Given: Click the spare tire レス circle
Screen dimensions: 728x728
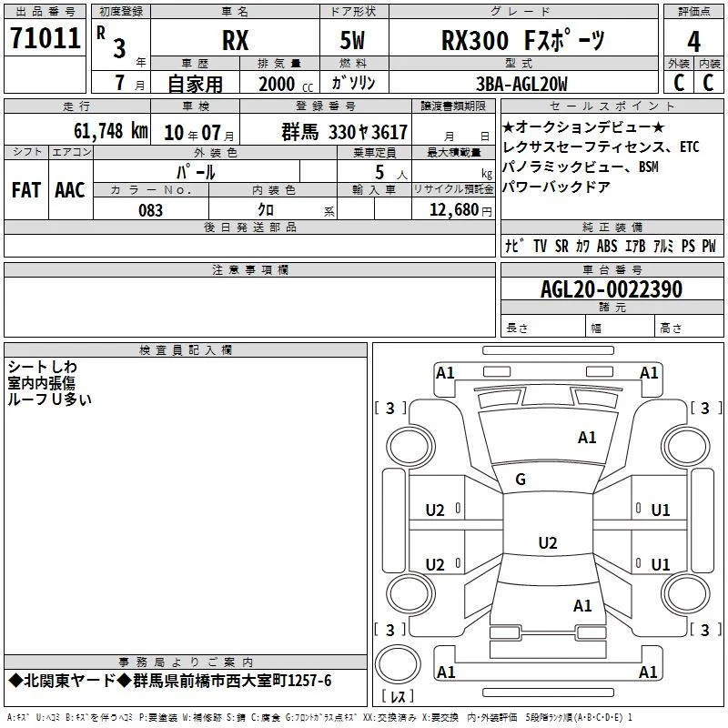Looking at the screenshot, I should pyautogui.click(x=398, y=664).
